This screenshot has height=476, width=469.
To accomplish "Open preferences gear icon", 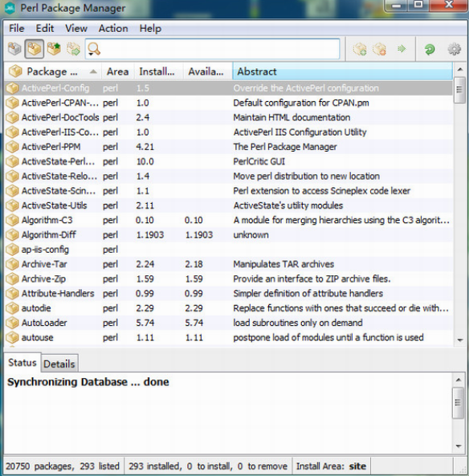I will point(454,49).
